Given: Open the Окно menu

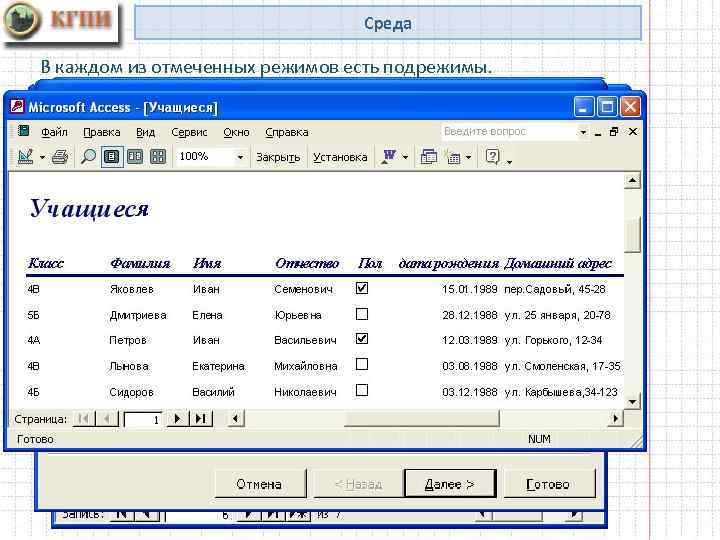Looking at the screenshot, I should [236, 132].
